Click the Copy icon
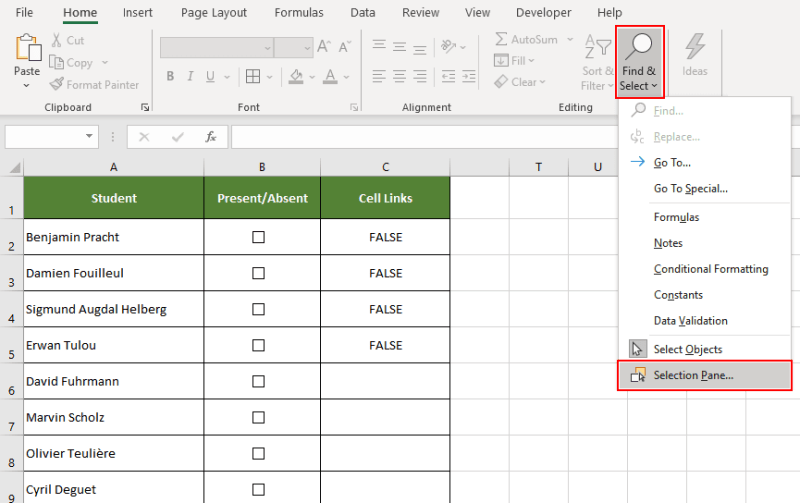This screenshot has height=503, width=800. (x=56, y=62)
